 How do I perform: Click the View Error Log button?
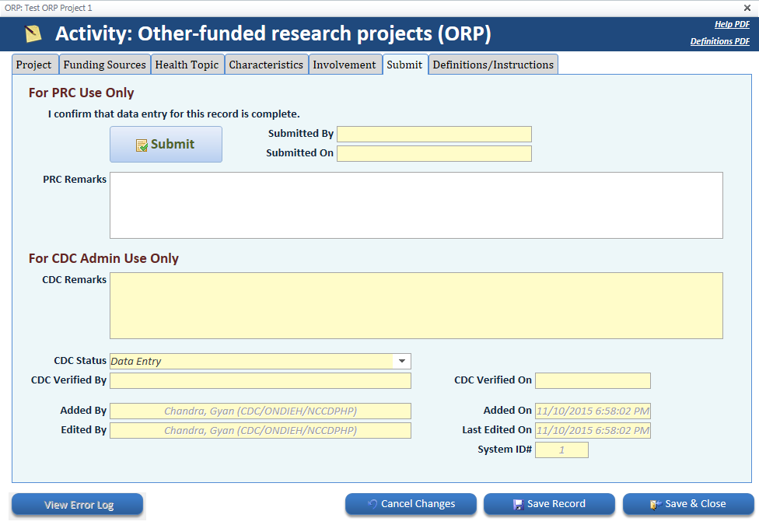coord(78,505)
